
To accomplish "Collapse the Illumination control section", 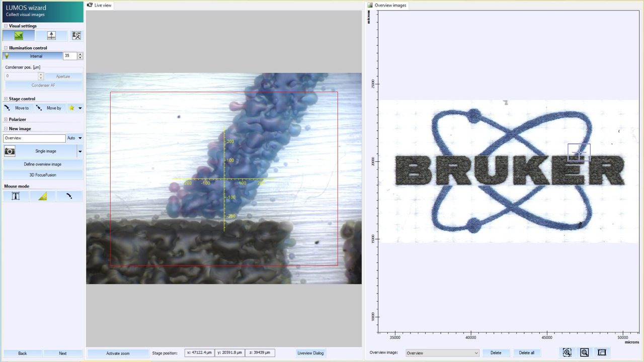I will click(6, 48).
